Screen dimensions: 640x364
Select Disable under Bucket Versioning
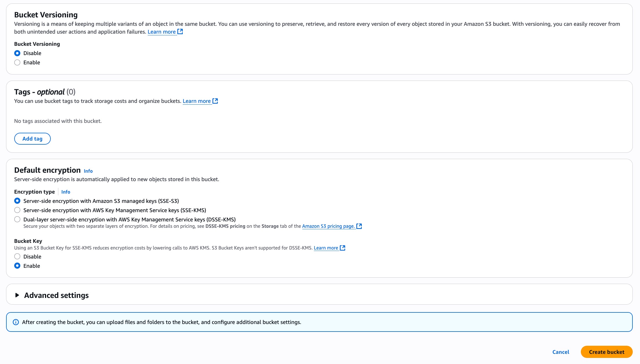[x=17, y=53]
